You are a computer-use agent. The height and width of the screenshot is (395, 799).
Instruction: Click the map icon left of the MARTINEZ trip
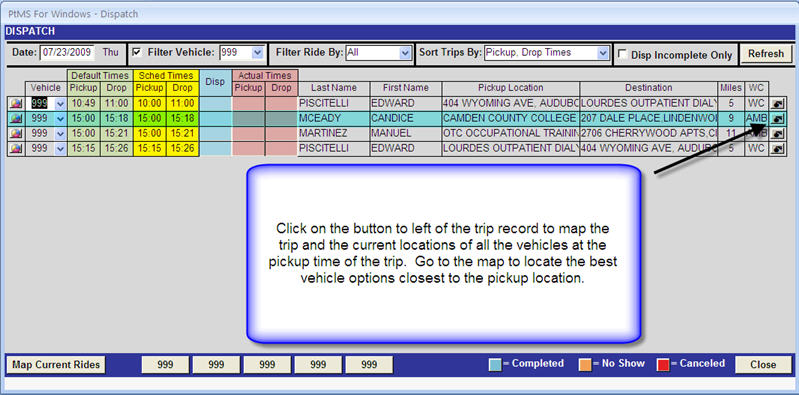(x=16, y=134)
